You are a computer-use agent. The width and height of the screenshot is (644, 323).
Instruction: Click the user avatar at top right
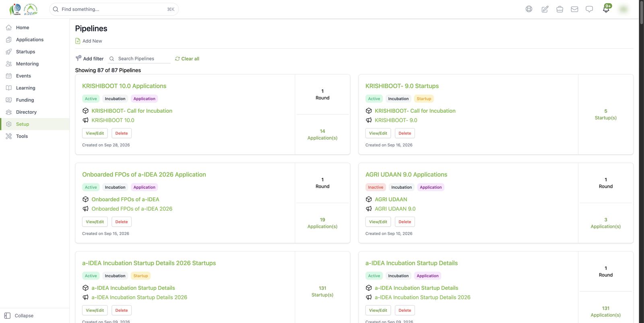tap(624, 9)
